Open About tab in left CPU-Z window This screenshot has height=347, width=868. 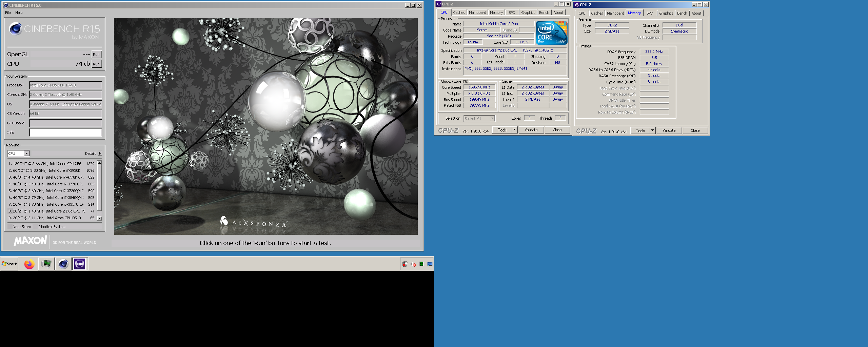tap(558, 13)
